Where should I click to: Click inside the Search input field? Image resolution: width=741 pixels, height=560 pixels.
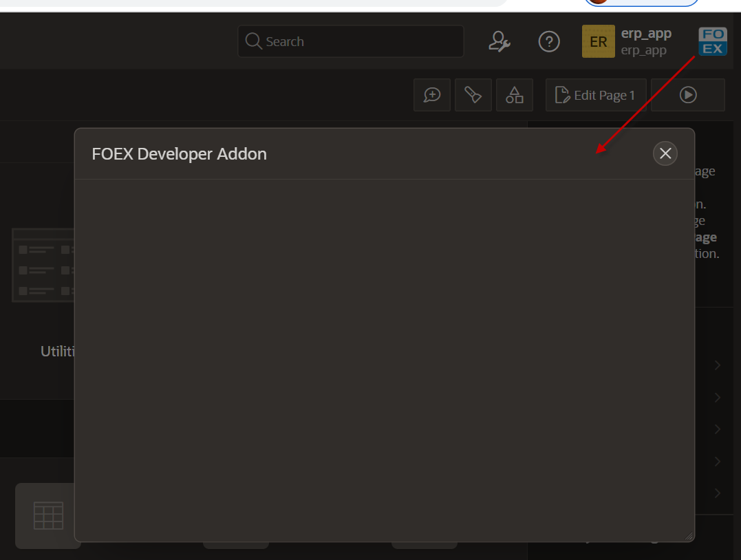point(358,42)
